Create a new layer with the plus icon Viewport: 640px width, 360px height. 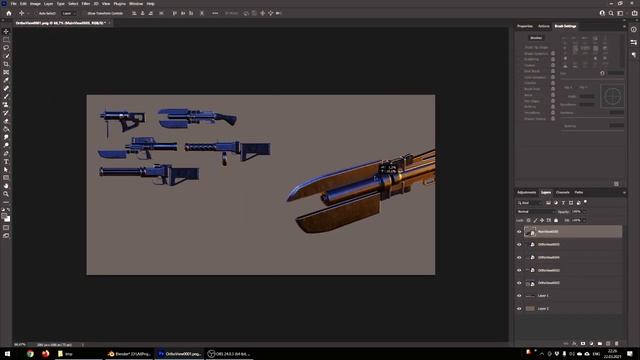click(608, 344)
